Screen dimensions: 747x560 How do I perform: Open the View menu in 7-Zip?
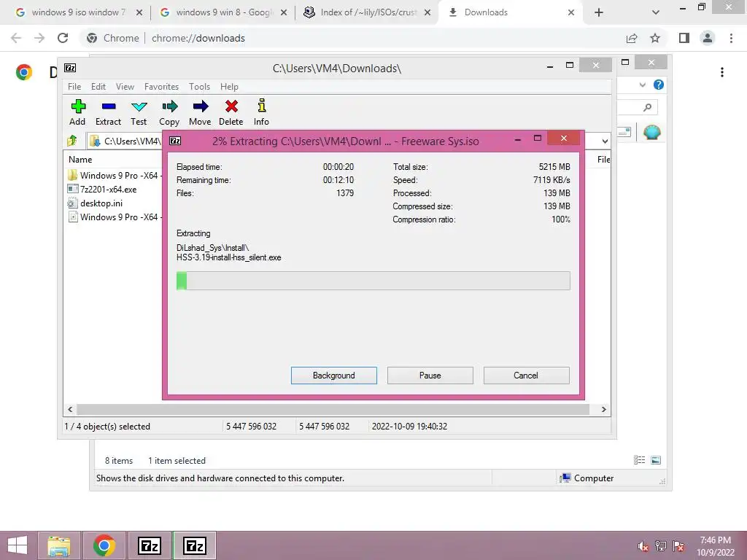[125, 87]
